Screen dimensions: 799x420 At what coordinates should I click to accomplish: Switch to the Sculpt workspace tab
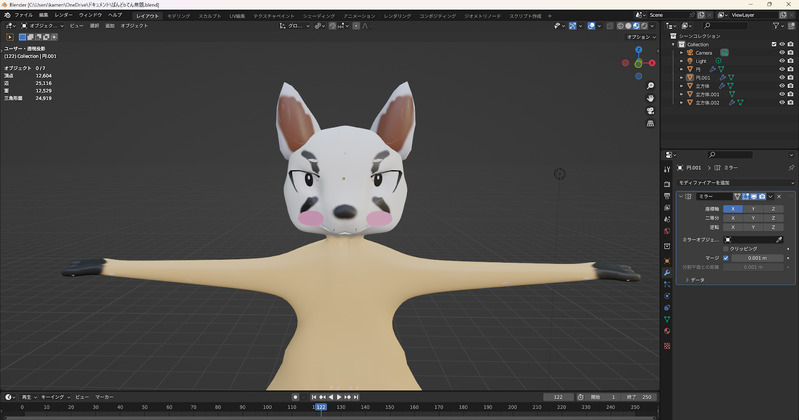pyautogui.click(x=210, y=17)
